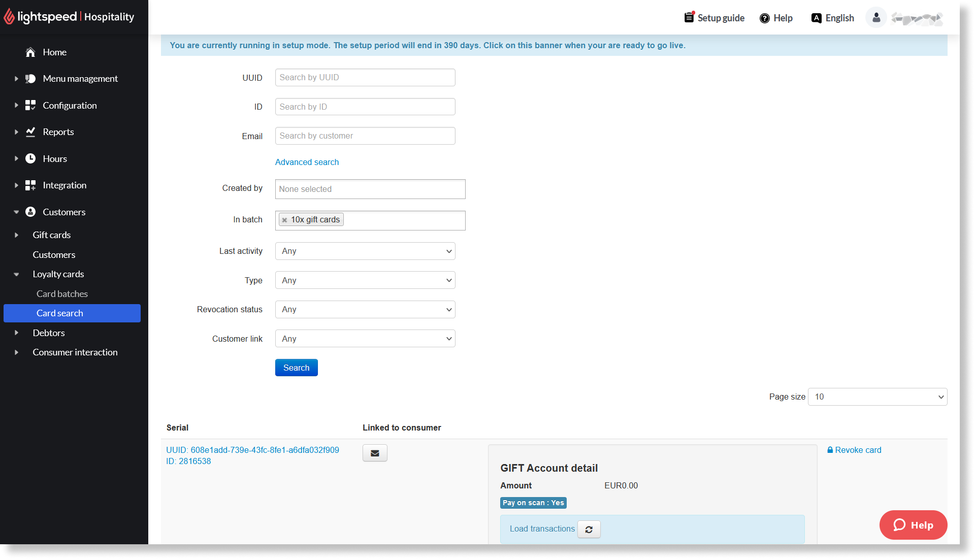Click the Revoke card lock icon

point(830,450)
